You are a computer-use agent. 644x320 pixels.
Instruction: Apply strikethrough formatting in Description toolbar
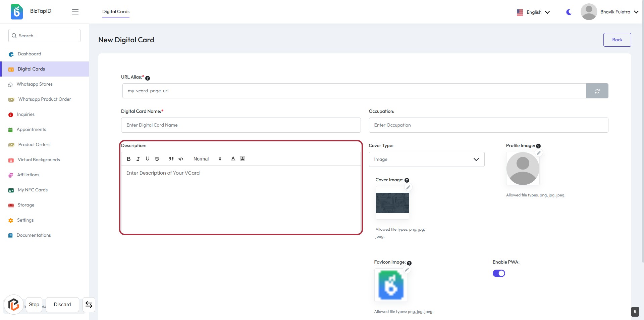click(157, 159)
